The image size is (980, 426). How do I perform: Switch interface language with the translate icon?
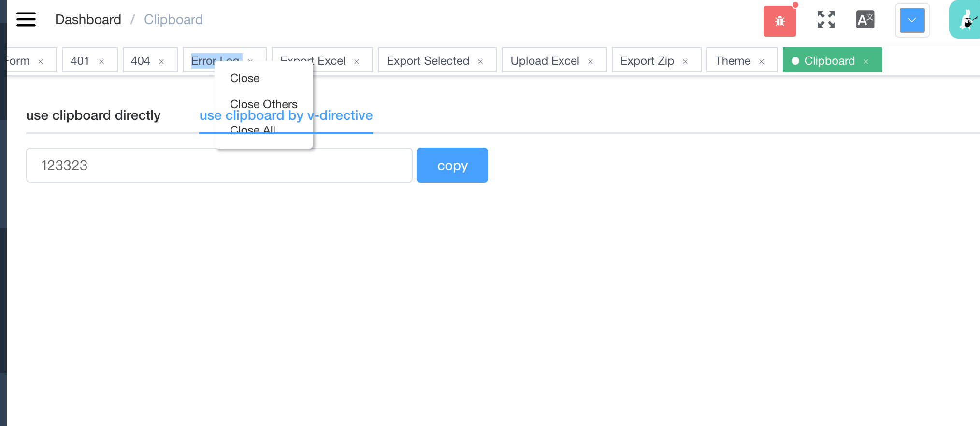point(865,20)
